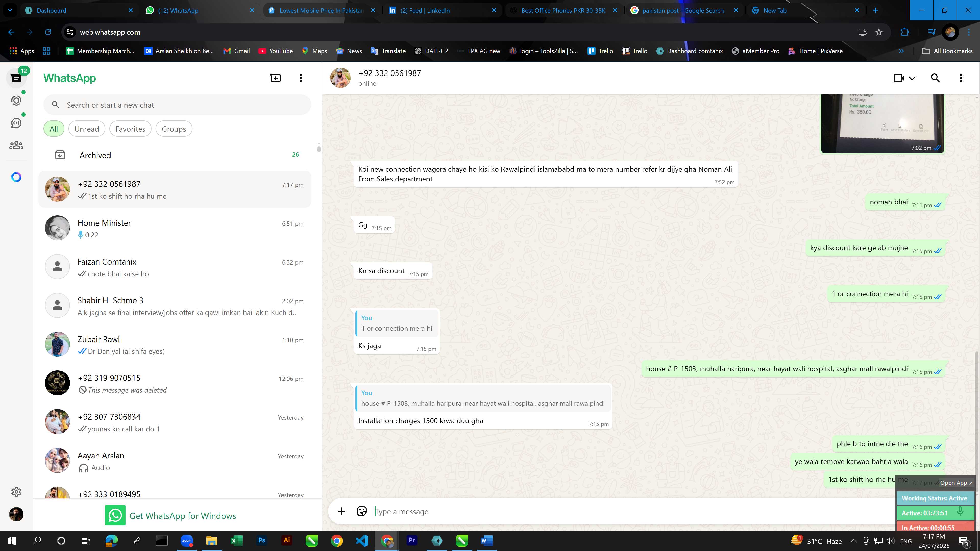Click the install app icon in address bar
The width and height of the screenshot is (980, 551).
pyautogui.click(x=862, y=32)
